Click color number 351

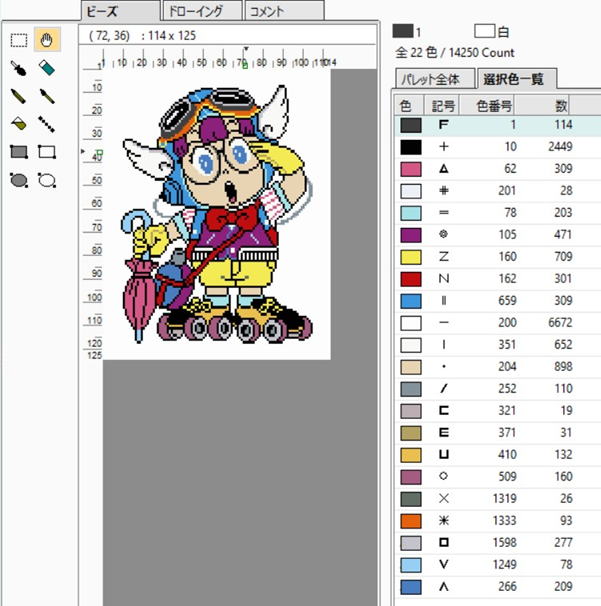pyautogui.click(x=507, y=345)
